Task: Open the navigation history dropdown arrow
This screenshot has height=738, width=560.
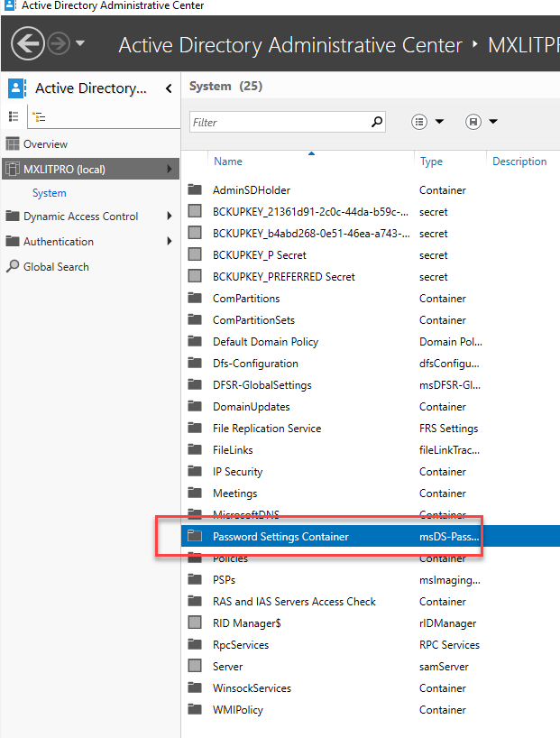Action: click(78, 43)
